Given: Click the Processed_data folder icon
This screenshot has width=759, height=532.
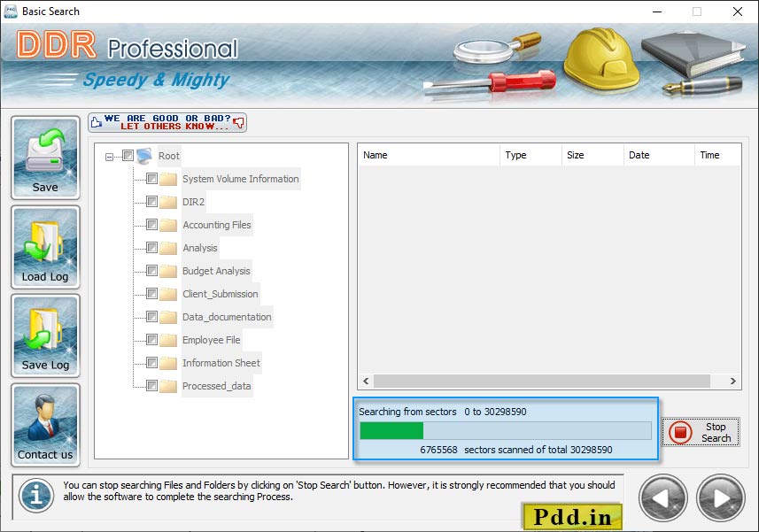Looking at the screenshot, I should [168, 386].
